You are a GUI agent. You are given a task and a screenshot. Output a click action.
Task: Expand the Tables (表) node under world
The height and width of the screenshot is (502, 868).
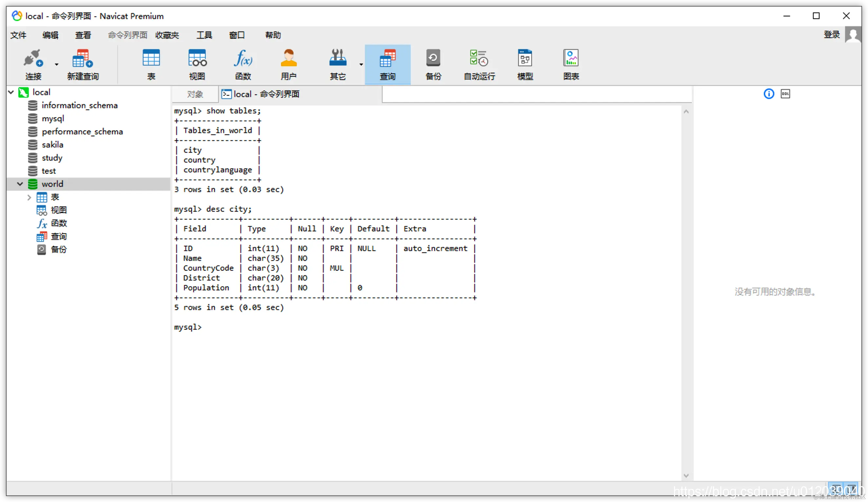click(x=29, y=197)
